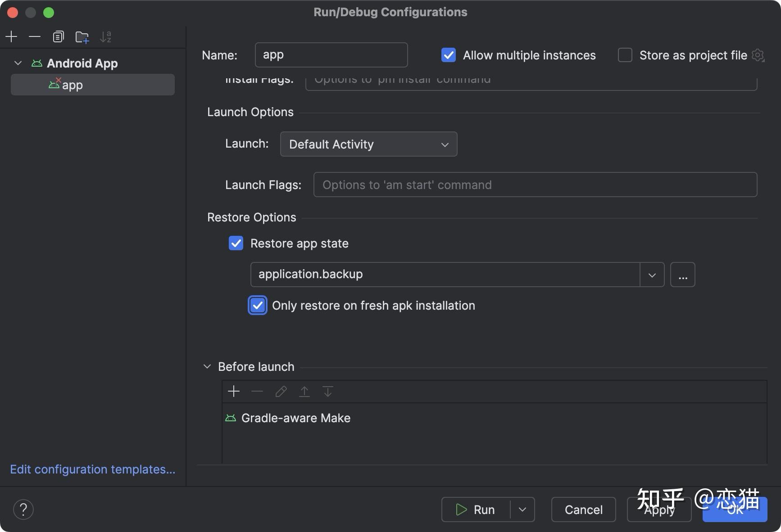Create a new configuration folder
The height and width of the screenshot is (532, 781).
tap(82, 36)
